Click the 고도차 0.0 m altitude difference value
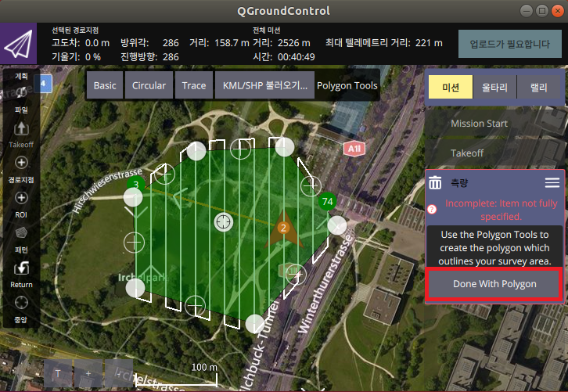This screenshot has height=392, width=568. pyautogui.click(x=97, y=43)
